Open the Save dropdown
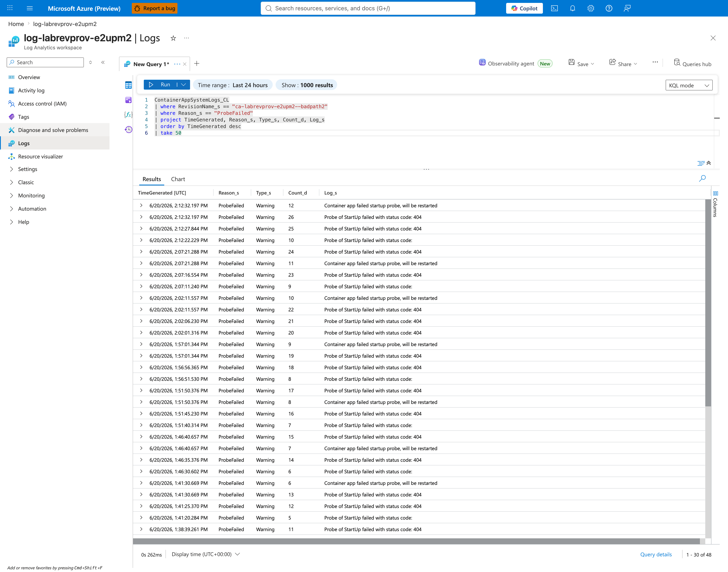This screenshot has height=572, width=728. 581,63
